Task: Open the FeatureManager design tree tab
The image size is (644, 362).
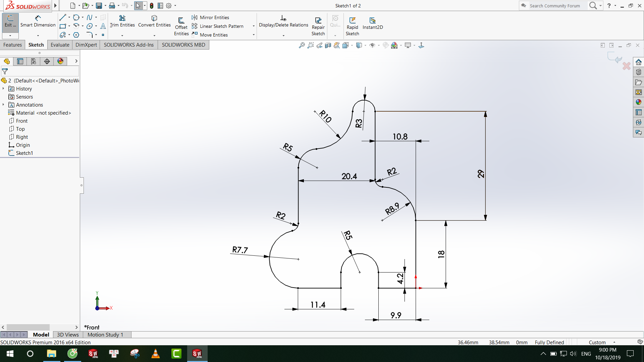Action: tap(7, 61)
